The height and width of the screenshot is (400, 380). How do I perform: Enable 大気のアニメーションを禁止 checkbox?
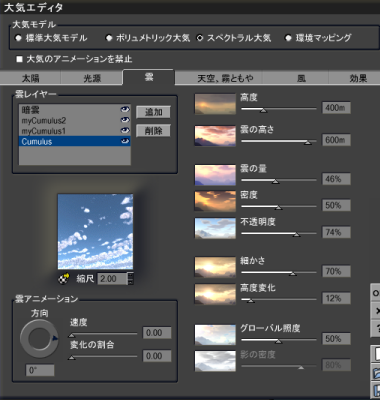tap(20, 59)
